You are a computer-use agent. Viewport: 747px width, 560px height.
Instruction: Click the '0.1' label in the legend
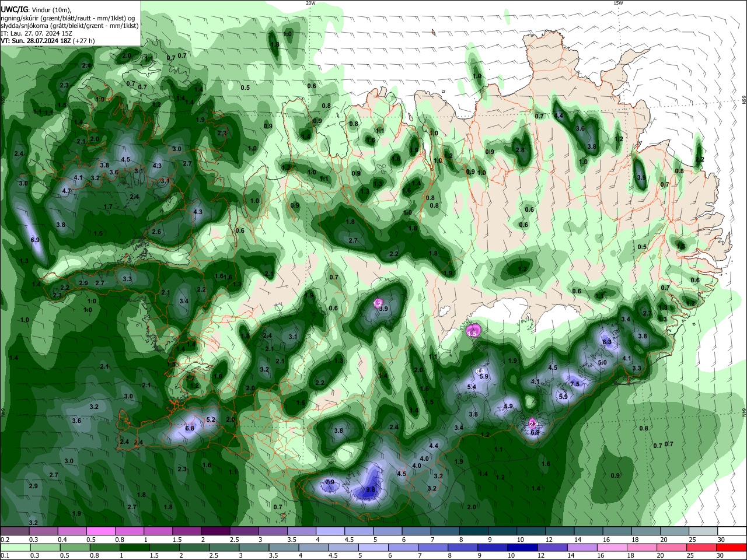[5, 556]
